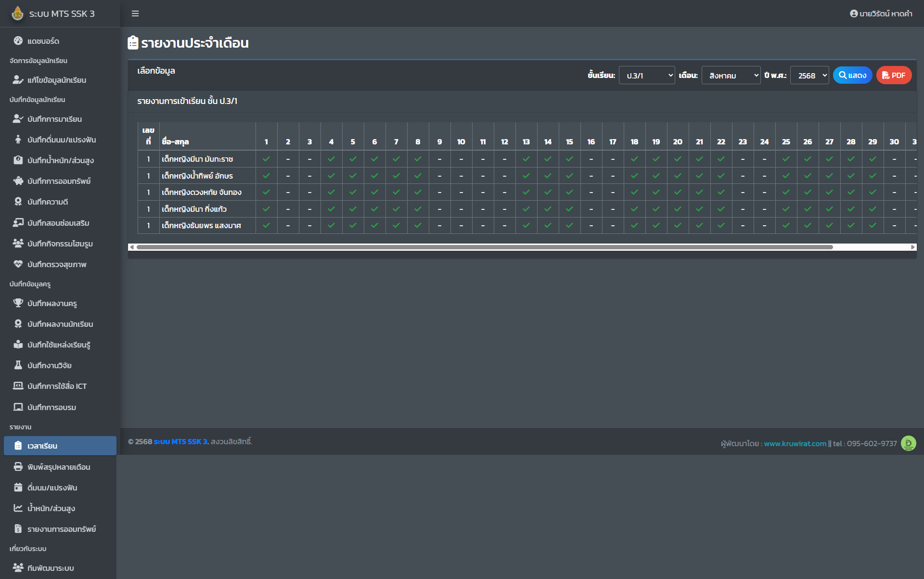Click user account icon at top right
924x579 pixels.
(853, 13)
